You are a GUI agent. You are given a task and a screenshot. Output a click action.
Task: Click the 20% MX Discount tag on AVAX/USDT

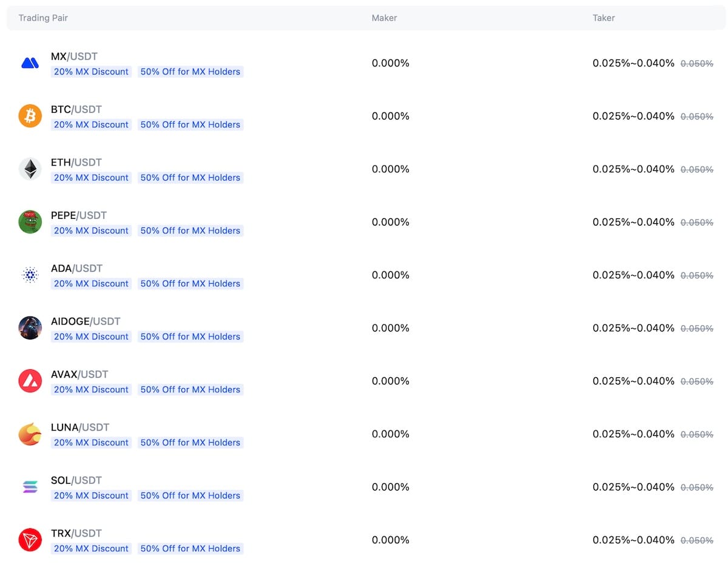[x=91, y=389]
